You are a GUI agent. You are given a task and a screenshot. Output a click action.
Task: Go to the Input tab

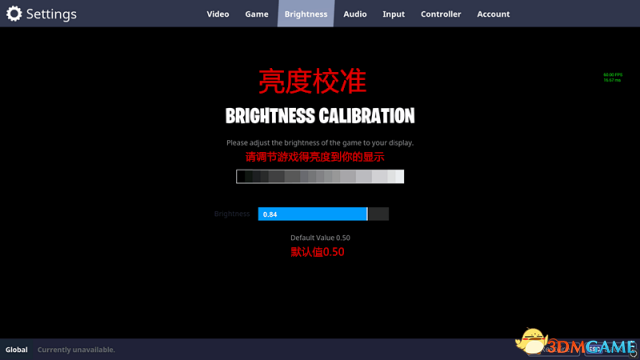pos(393,14)
